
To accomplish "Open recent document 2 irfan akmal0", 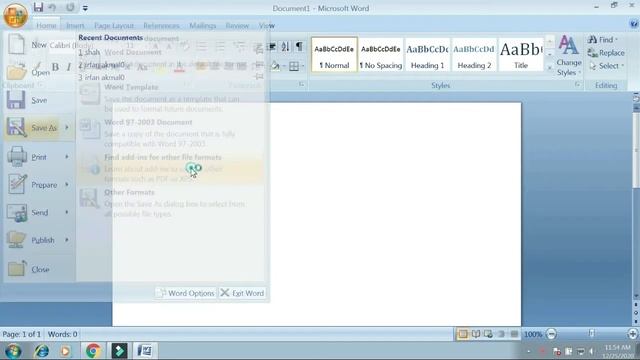I will 102,64.
